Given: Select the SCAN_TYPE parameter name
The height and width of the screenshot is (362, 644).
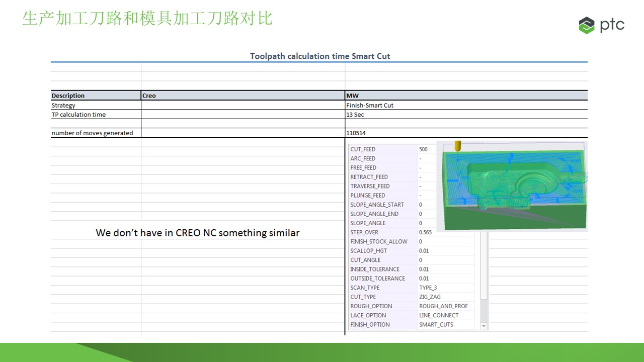Looking at the screenshot, I should point(365,288).
